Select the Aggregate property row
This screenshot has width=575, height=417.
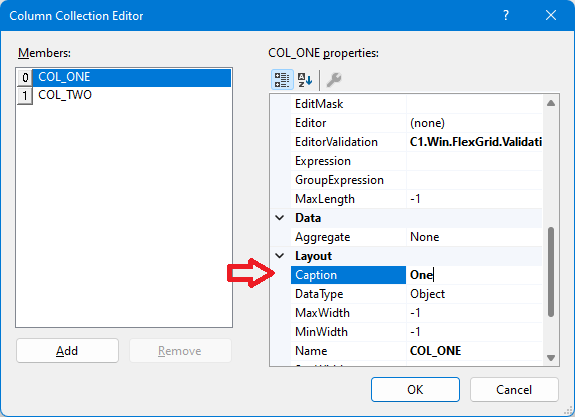(416, 237)
